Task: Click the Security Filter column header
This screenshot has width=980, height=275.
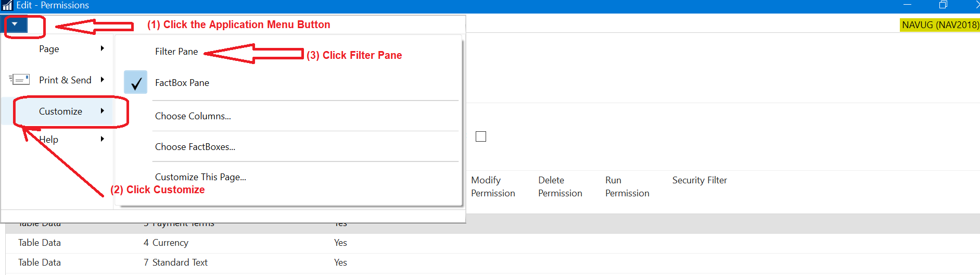Action: [699, 180]
